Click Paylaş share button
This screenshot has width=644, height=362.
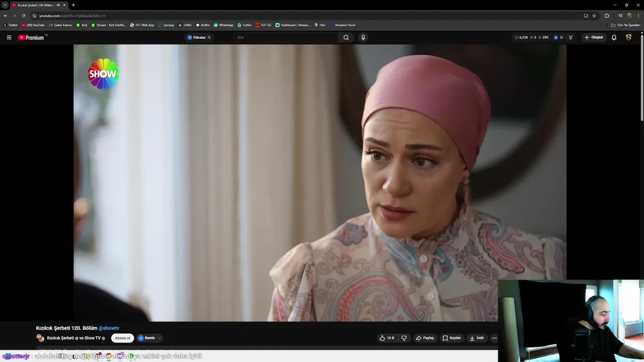pos(425,338)
